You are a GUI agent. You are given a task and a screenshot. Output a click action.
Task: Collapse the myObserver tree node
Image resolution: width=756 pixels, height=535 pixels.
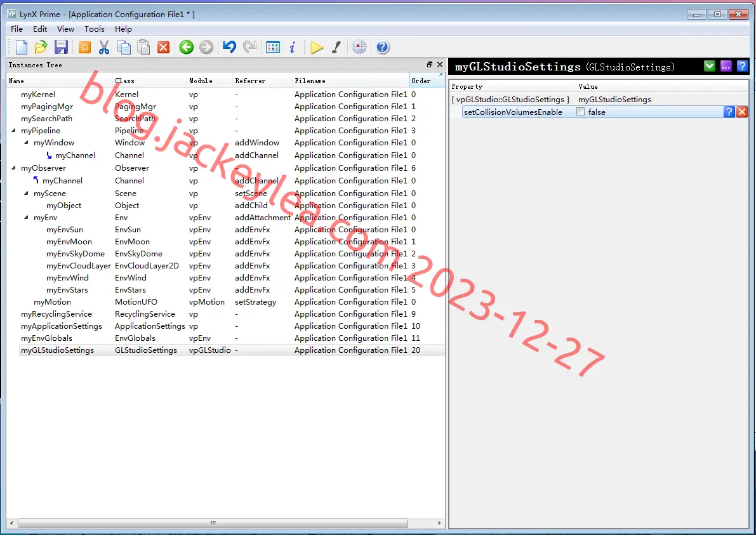(13, 168)
